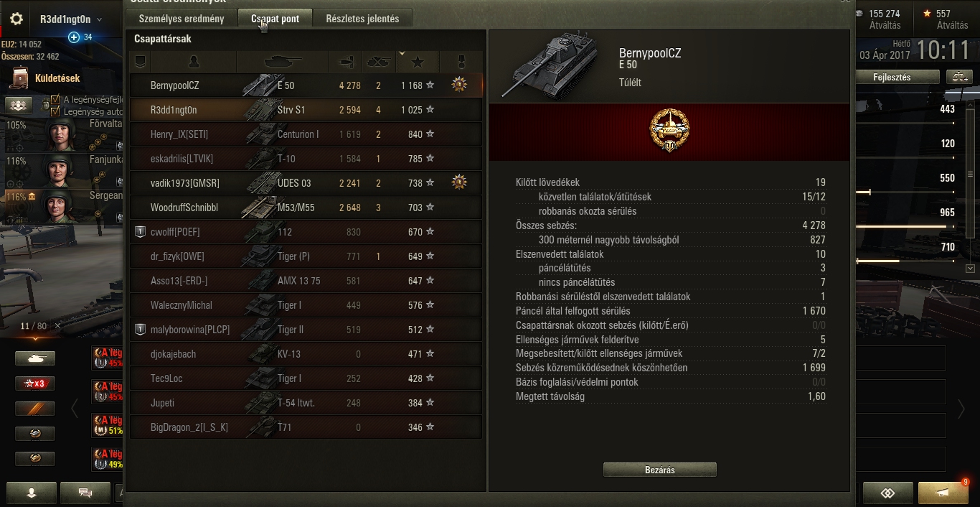Screen dimensions: 980x507
Task: Sort by damage dealt column icon
Action: coord(345,62)
